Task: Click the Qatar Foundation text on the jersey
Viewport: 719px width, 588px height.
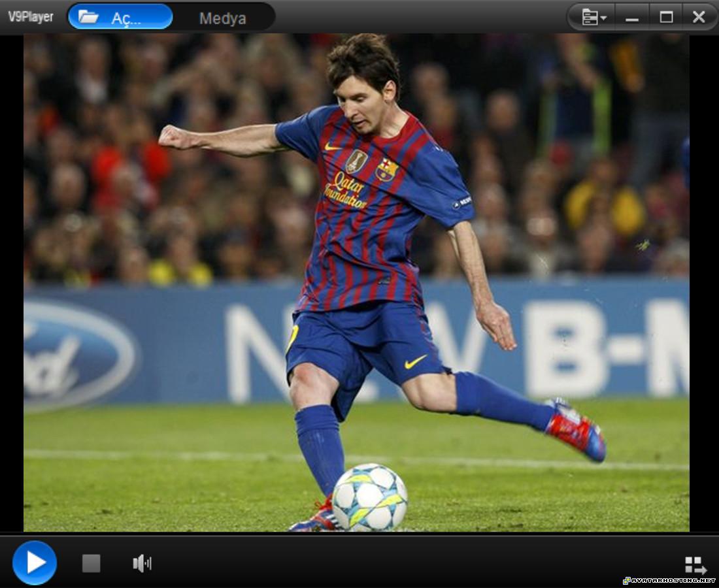Action: [346, 190]
